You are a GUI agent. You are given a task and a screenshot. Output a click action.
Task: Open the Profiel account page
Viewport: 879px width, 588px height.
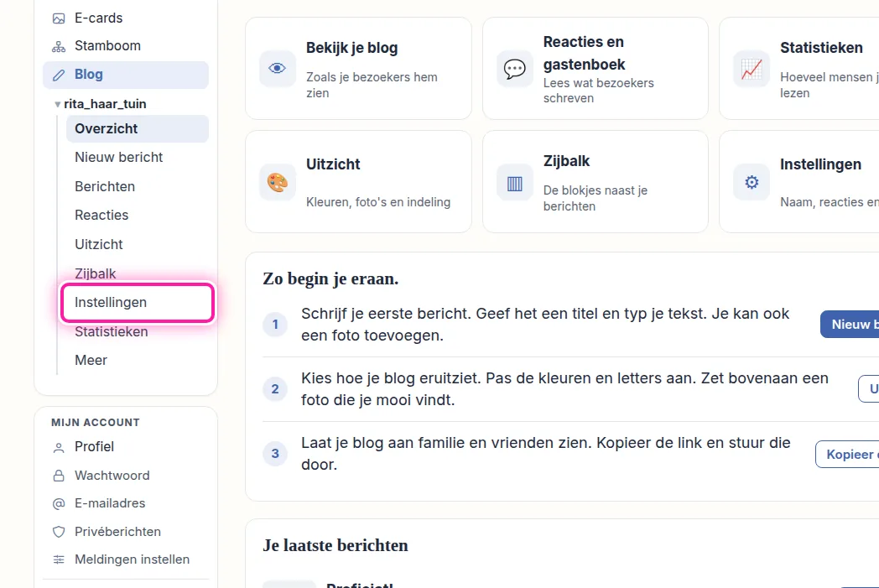(126, 447)
